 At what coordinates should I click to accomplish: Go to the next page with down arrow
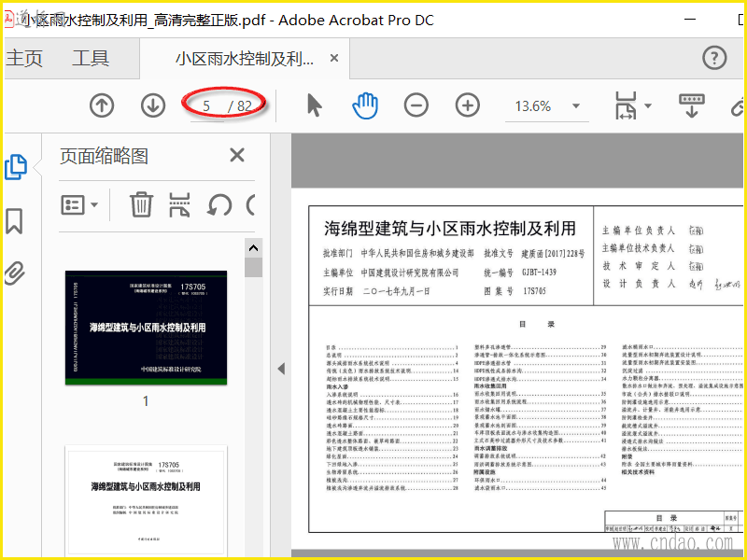tap(153, 105)
